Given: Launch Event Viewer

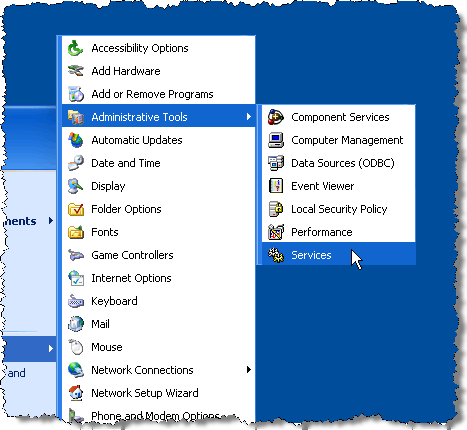Looking at the screenshot, I should (x=339, y=186).
